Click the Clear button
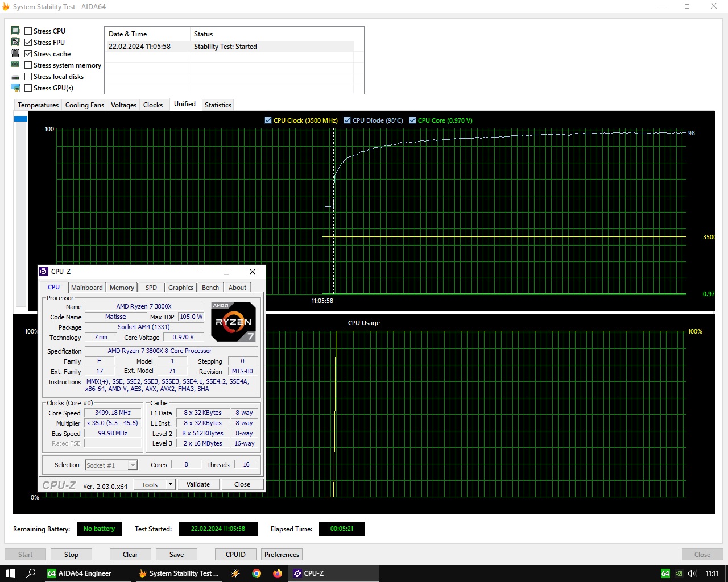Viewport: 728px width, 582px height. coord(130,555)
